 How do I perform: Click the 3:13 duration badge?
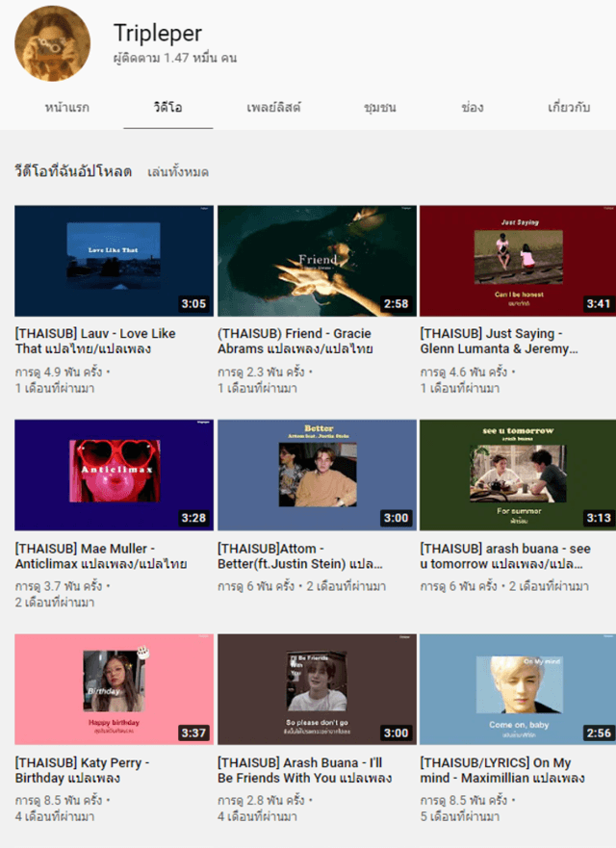pos(599,518)
